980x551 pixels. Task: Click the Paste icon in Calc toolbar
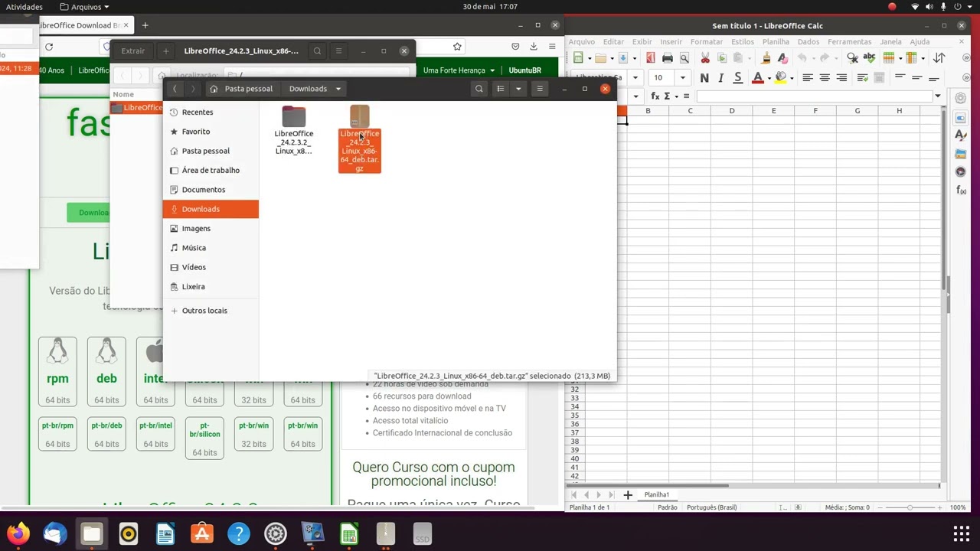point(737,57)
